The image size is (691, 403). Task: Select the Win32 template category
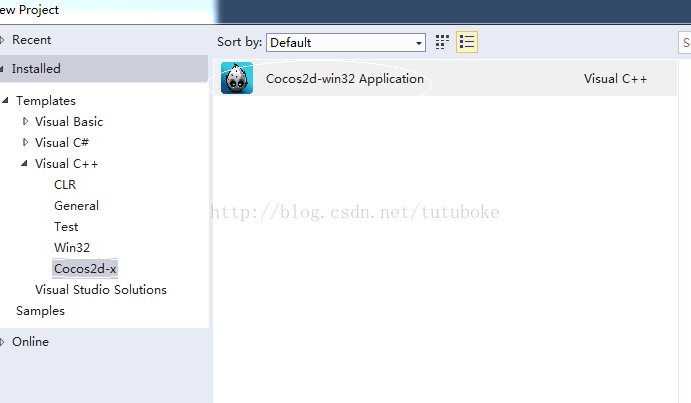pyautogui.click(x=72, y=248)
